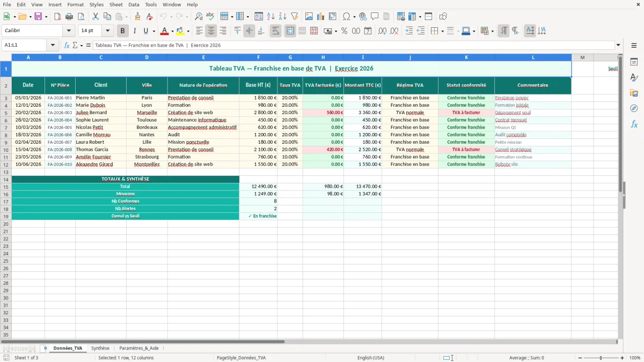644x362 pixels.
Task: Toggle Italic formatting
Action: (134, 31)
